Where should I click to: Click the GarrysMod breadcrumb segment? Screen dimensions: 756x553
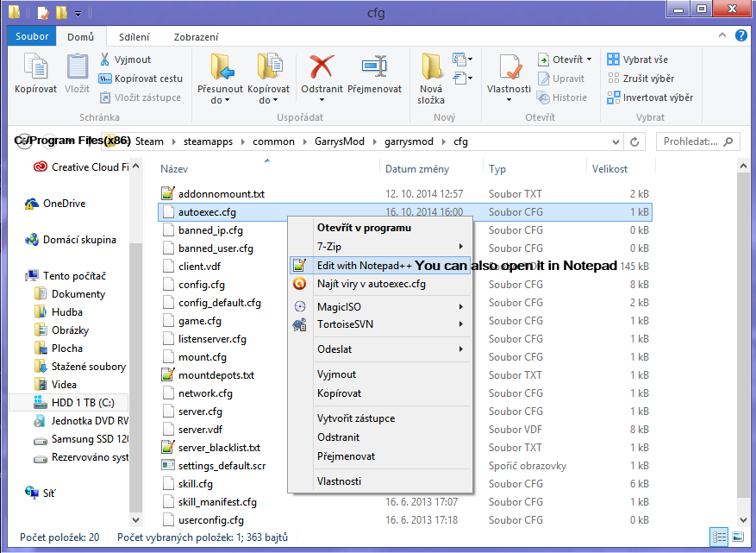click(x=340, y=141)
